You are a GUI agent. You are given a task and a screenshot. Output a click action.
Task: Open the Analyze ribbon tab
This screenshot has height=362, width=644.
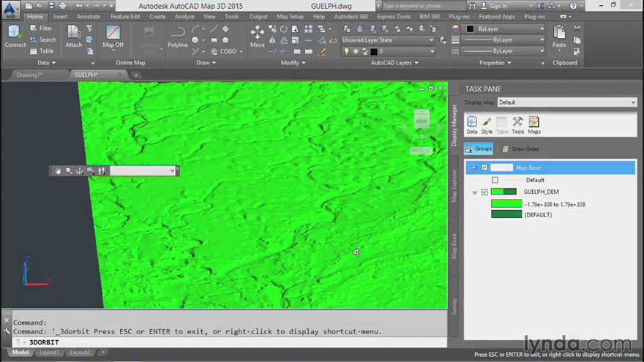pos(184,16)
